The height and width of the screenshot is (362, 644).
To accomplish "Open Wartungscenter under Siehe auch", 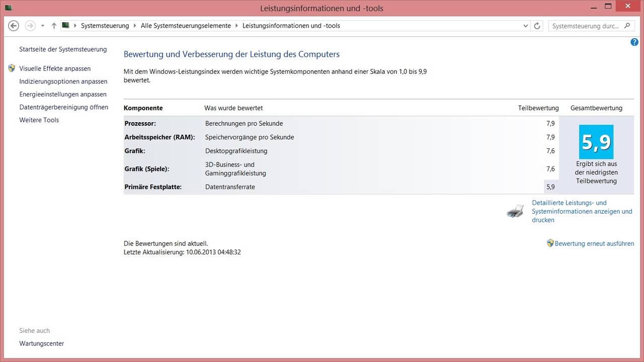I will click(x=42, y=343).
